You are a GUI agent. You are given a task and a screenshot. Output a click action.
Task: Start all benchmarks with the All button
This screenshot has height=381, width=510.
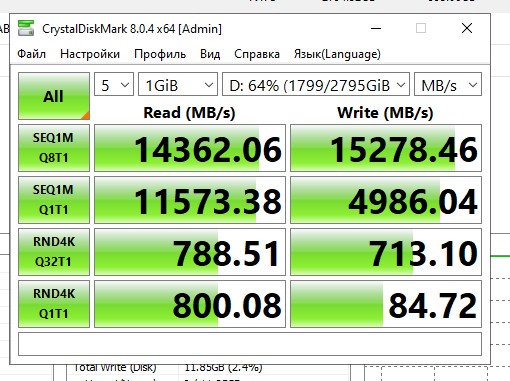[54, 96]
